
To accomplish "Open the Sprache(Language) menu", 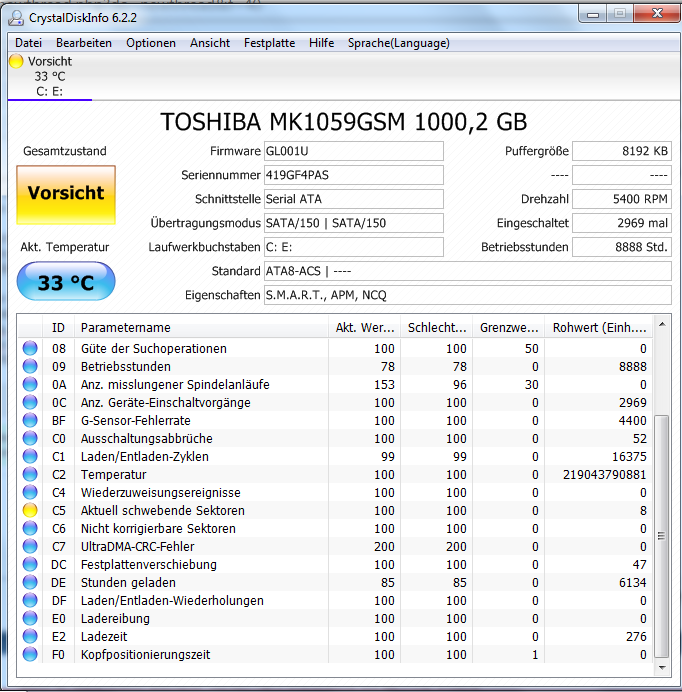I will tap(398, 43).
